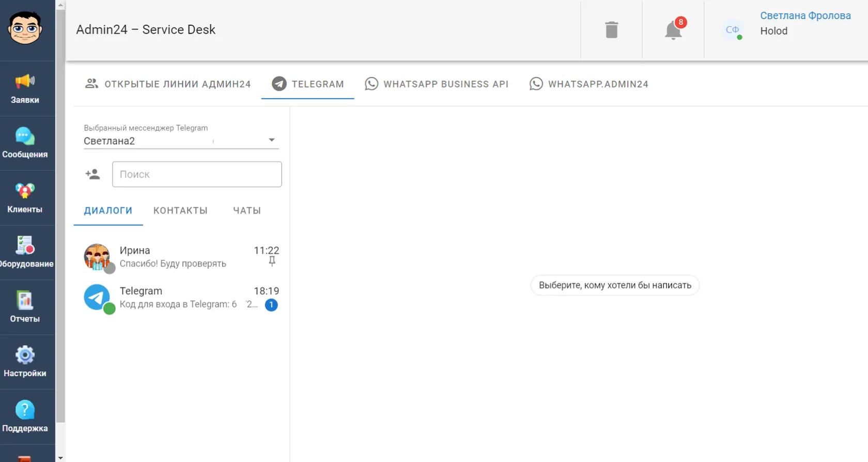Select the Контакты tab
The height and width of the screenshot is (462, 868).
(x=180, y=210)
